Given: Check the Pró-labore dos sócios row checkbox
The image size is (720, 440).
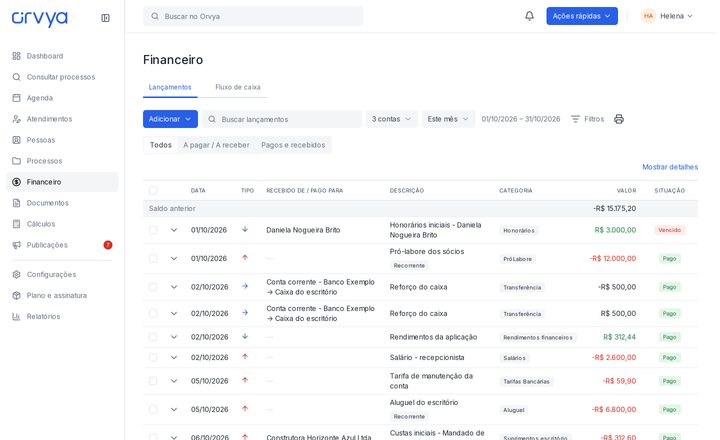Looking at the screenshot, I should point(153,258).
